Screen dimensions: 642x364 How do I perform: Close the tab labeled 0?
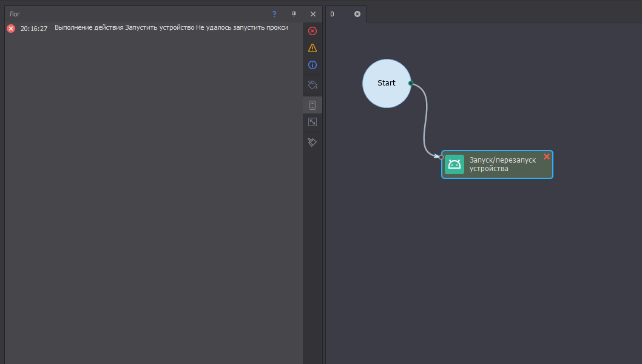click(x=357, y=14)
